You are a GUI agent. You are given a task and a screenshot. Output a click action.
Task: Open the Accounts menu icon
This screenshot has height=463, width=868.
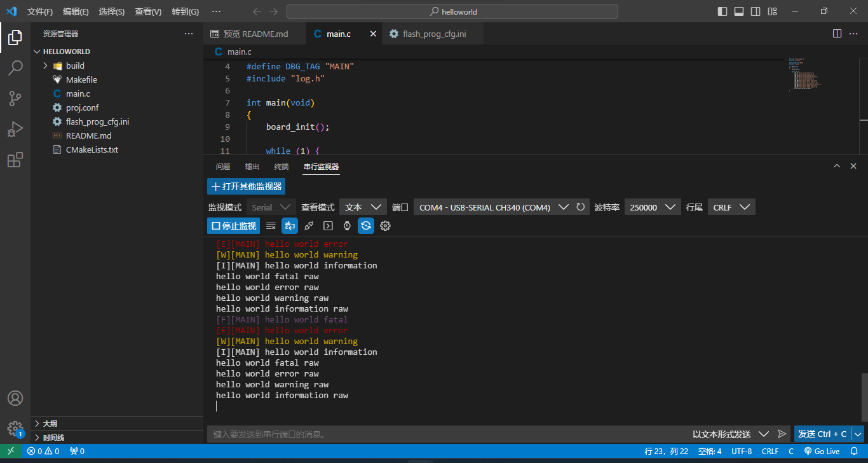pos(15,398)
